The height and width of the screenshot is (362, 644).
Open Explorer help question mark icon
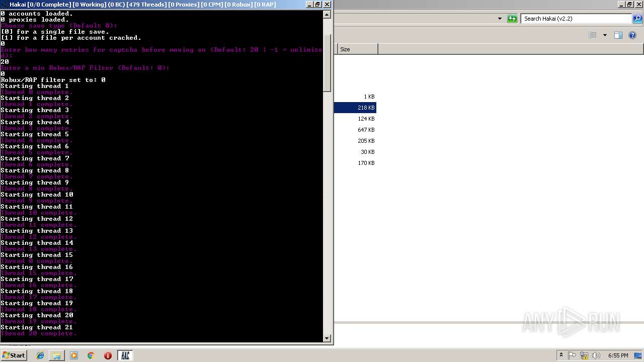[x=632, y=35]
